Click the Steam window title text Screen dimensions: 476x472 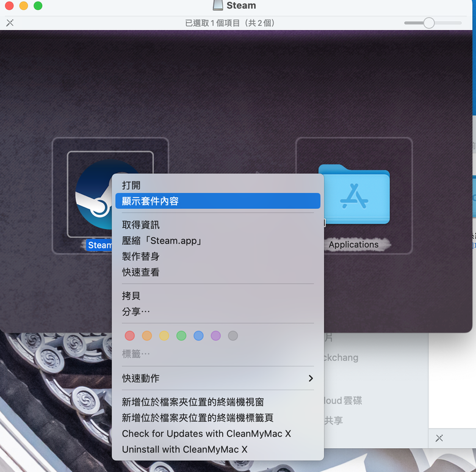click(x=241, y=5)
